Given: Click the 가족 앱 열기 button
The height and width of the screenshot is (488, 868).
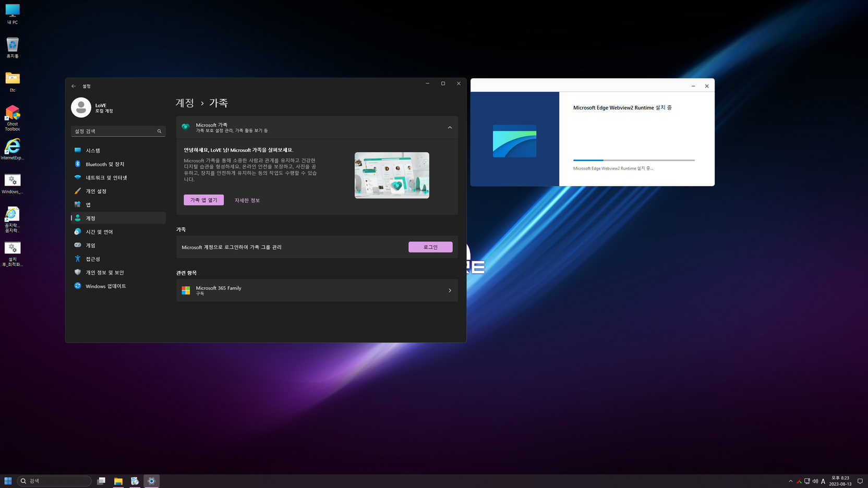Looking at the screenshot, I should 203,200.
